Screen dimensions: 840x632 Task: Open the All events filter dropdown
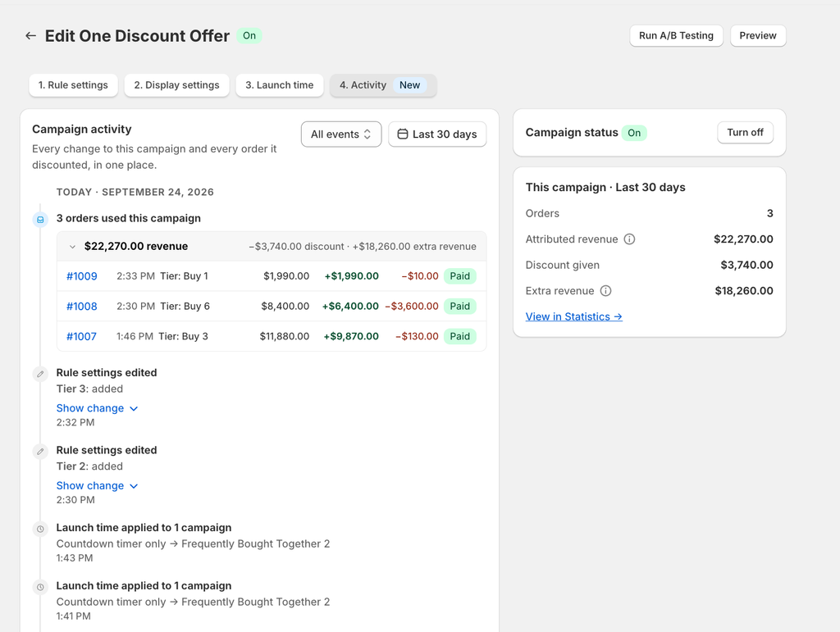pyautogui.click(x=341, y=134)
